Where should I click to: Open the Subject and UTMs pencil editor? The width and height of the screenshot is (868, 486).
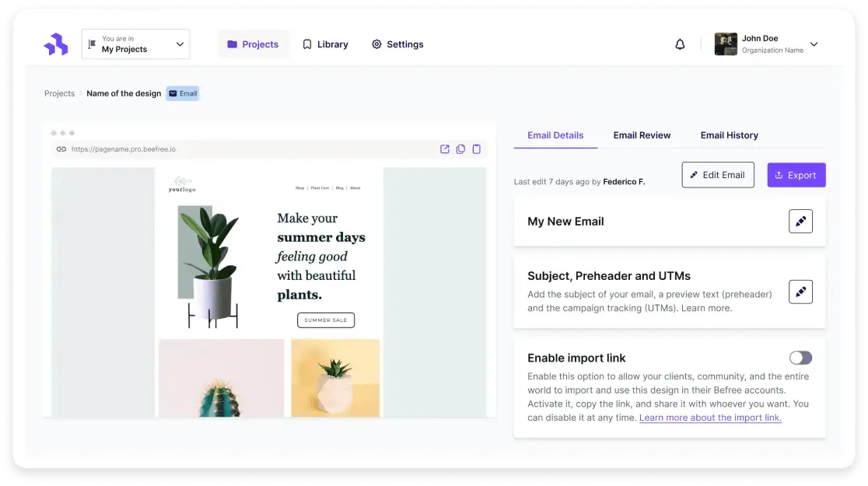point(800,292)
